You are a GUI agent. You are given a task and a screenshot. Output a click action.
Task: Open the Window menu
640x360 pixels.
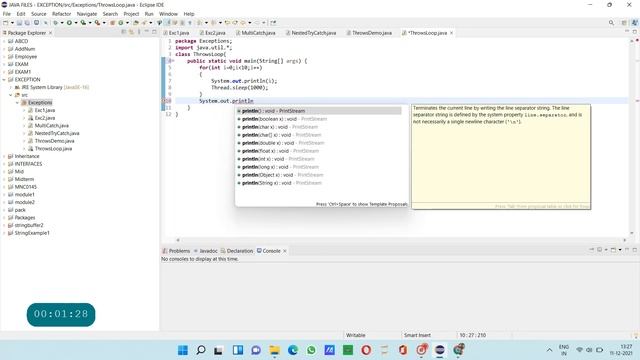tap(168, 14)
